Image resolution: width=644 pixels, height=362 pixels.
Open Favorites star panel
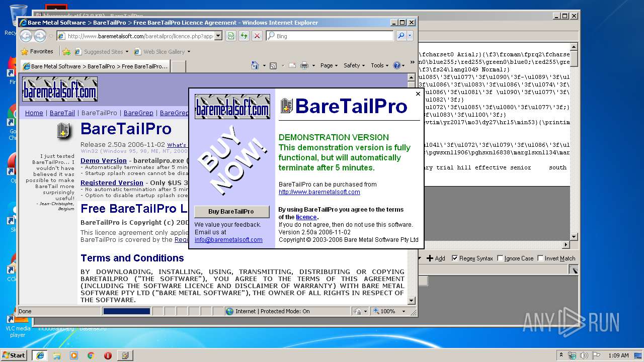click(x=24, y=51)
